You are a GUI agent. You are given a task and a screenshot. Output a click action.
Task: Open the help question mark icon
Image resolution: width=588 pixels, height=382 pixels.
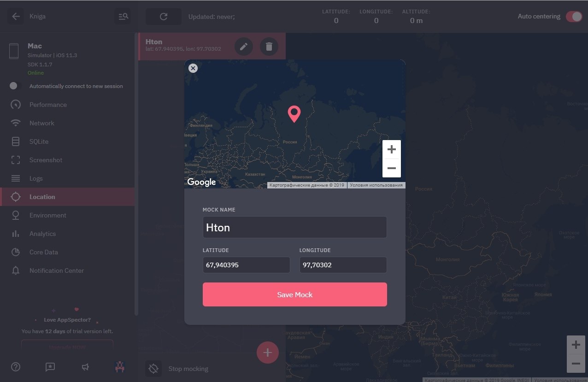tap(16, 367)
